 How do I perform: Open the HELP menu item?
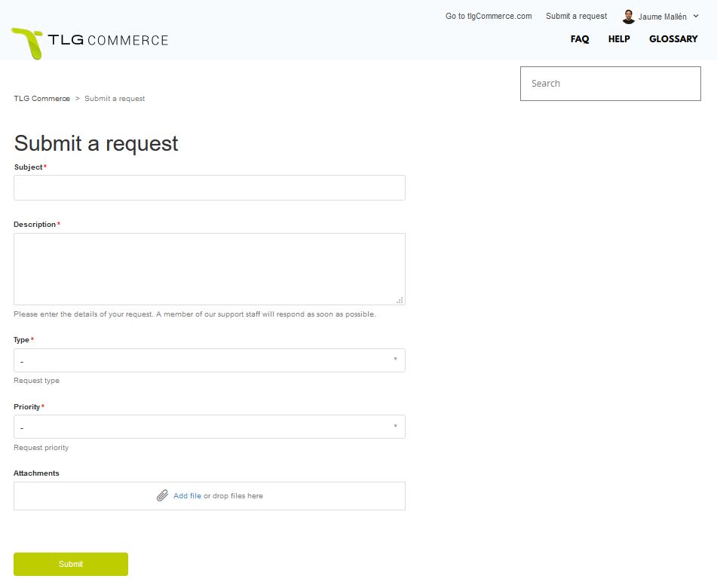(x=619, y=39)
